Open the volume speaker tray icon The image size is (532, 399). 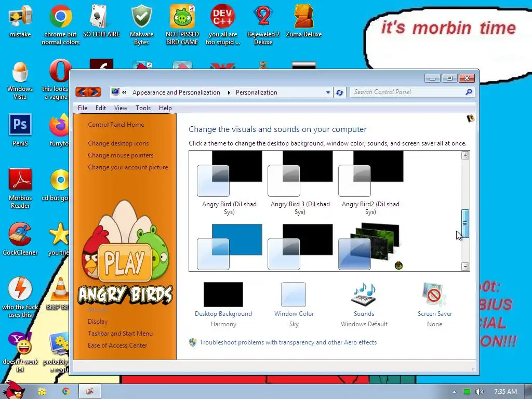[x=480, y=392]
